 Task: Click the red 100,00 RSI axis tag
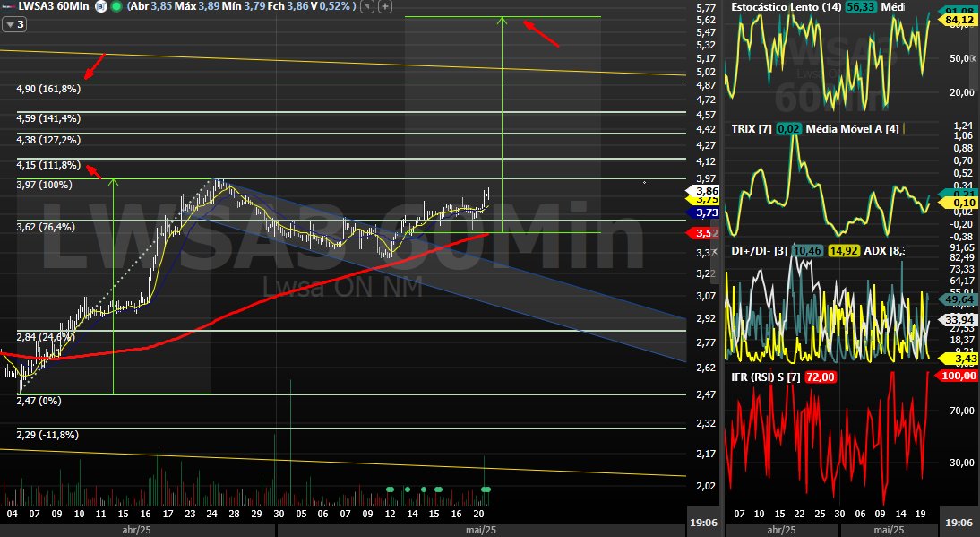[x=957, y=375]
